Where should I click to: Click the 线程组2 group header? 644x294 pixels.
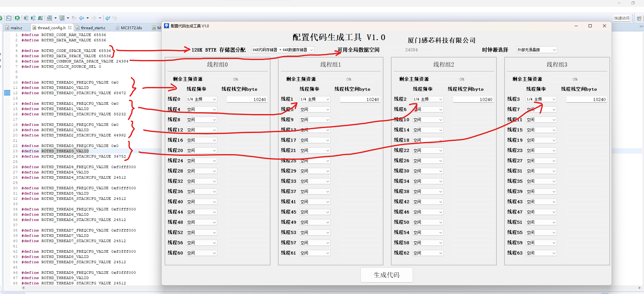point(444,64)
